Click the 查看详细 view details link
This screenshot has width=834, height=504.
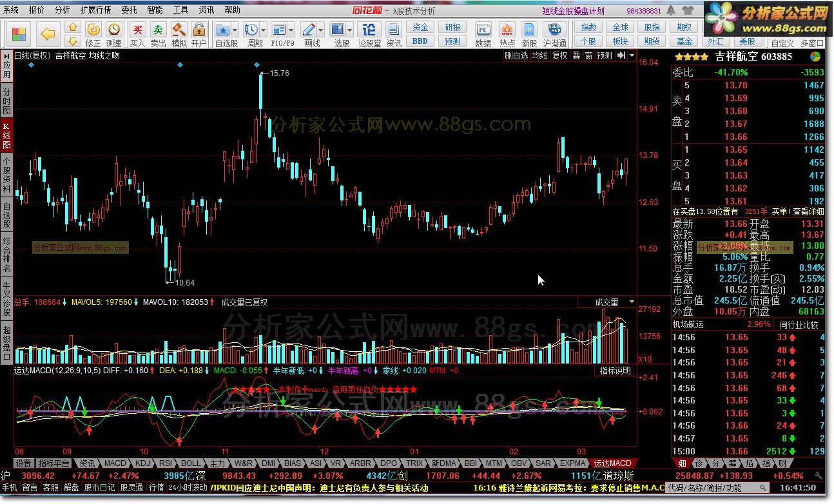pos(808,211)
